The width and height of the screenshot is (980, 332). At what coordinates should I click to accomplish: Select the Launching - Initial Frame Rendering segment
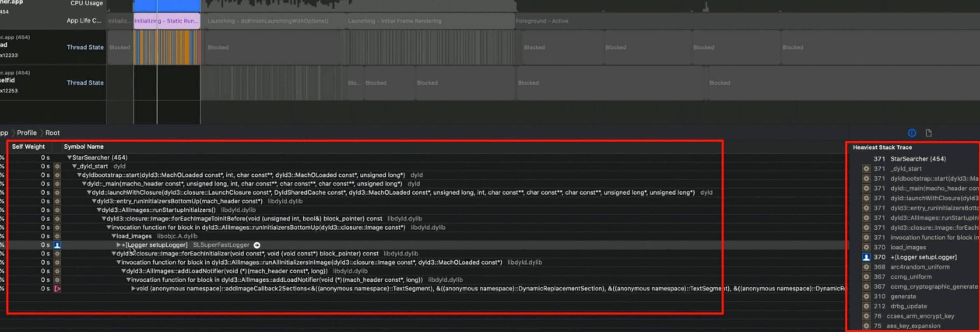(x=394, y=21)
